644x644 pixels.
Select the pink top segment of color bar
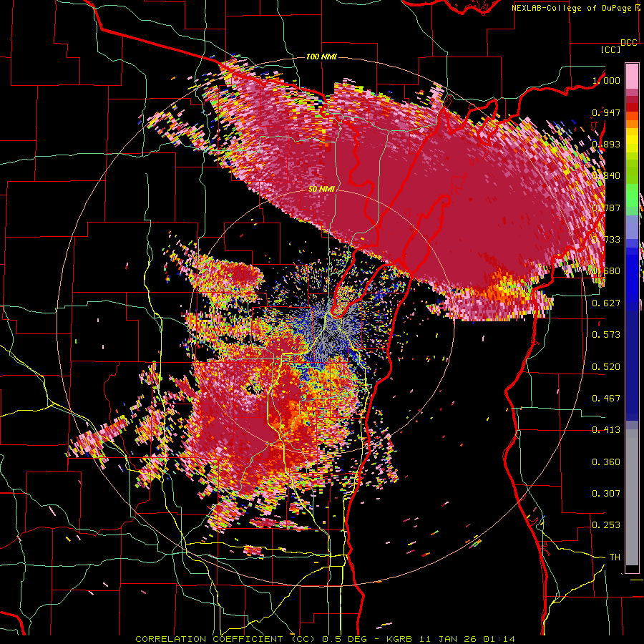tap(632, 76)
